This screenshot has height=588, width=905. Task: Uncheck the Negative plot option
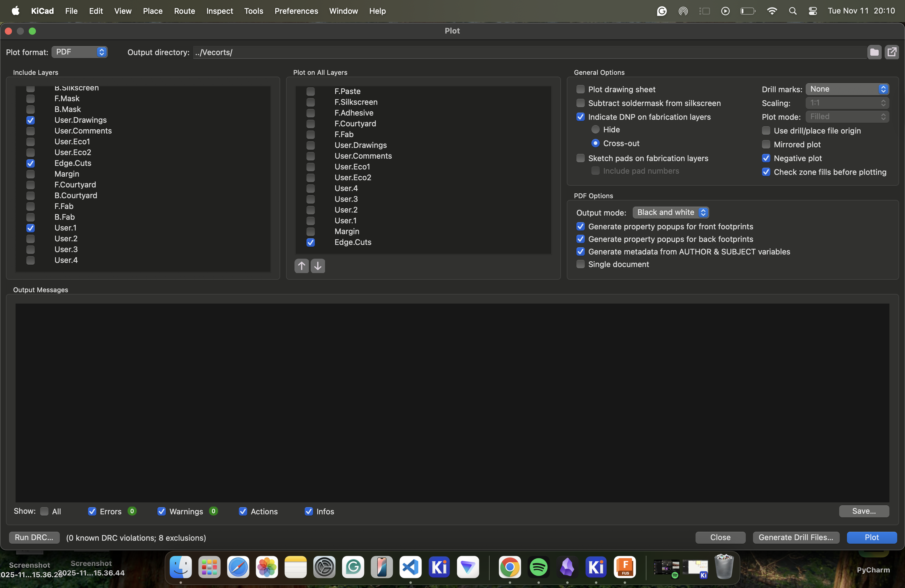pyautogui.click(x=766, y=158)
